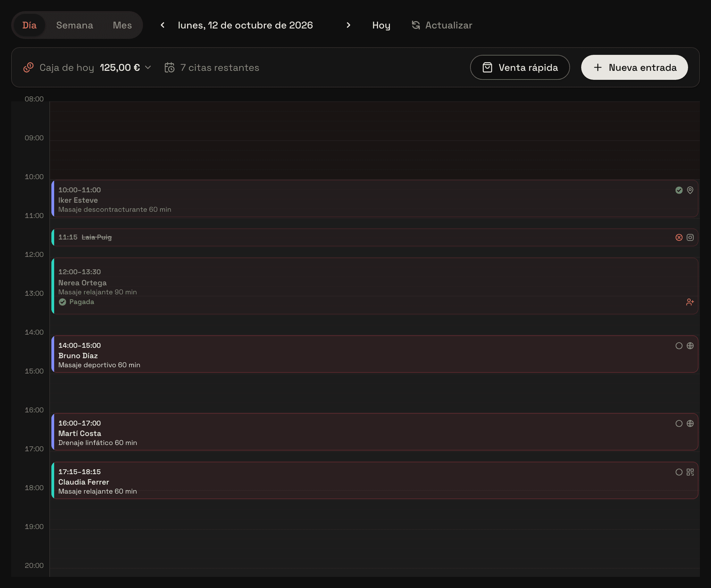Viewport: 711px width, 588px height.
Task: Click the Caja de hoy coins icon
Action: (28, 67)
